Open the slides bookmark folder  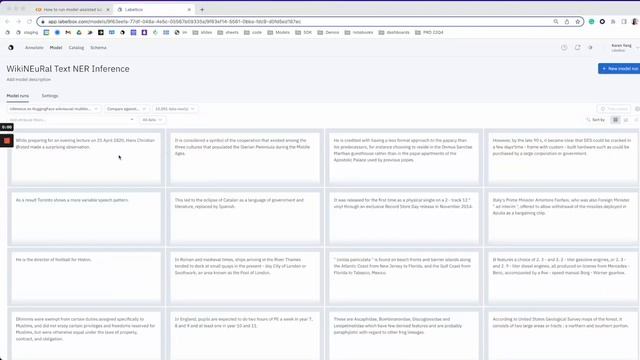202,32
